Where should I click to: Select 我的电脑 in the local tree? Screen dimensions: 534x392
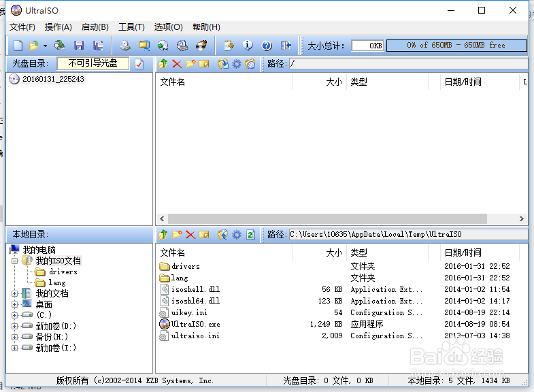click(39, 250)
